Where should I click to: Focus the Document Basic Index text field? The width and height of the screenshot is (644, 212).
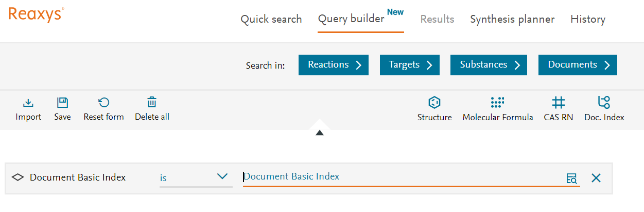coord(402,177)
